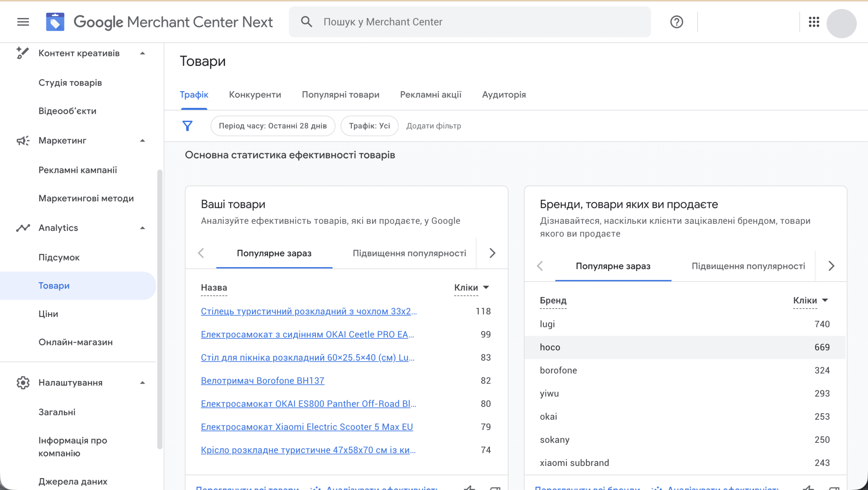Open Електросамокат OKAI ES800 Panther link
Image resolution: width=868 pixels, height=490 pixels.
[x=309, y=404]
